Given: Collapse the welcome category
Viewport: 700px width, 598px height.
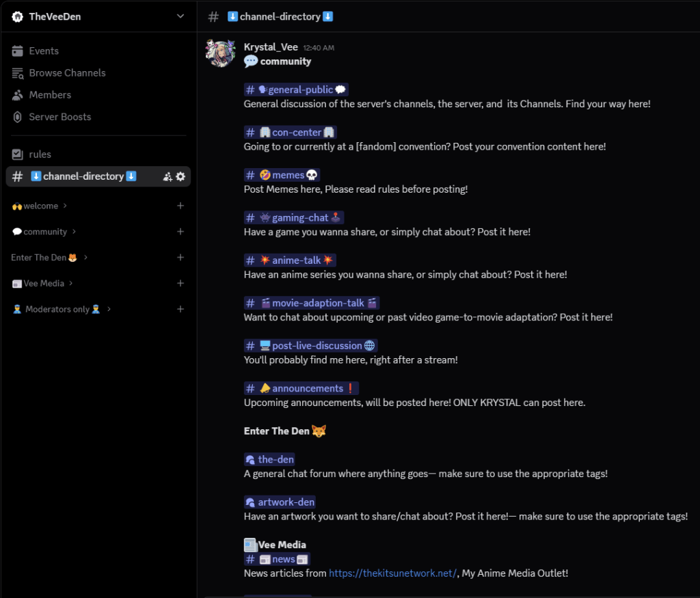Looking at the screenshot, I should (x=40, y=206).
